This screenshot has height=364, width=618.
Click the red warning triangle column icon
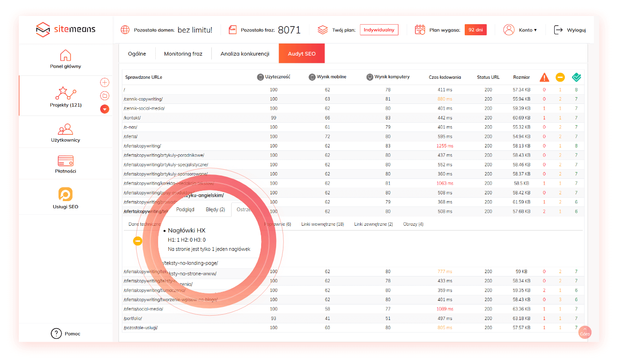pos(544,77)
